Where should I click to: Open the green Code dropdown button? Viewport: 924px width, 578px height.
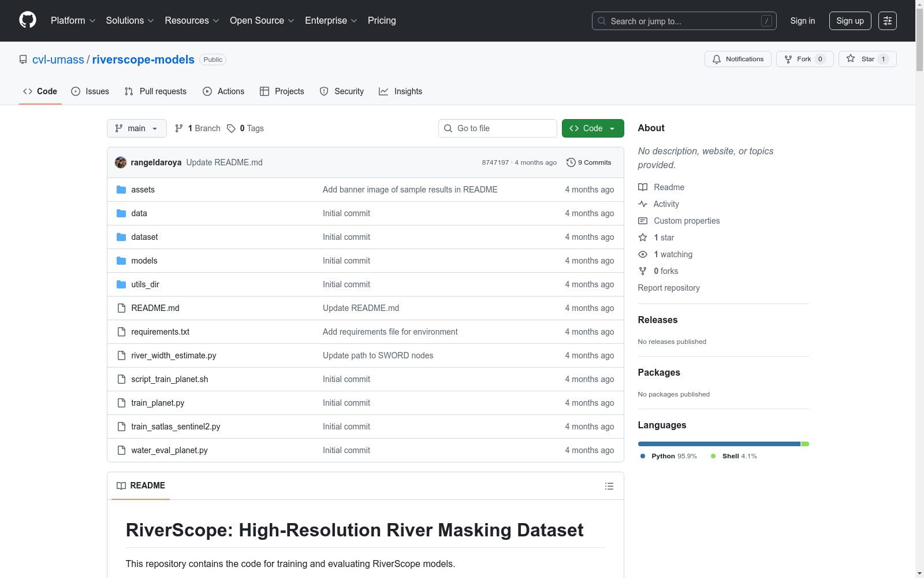(593, 128)
